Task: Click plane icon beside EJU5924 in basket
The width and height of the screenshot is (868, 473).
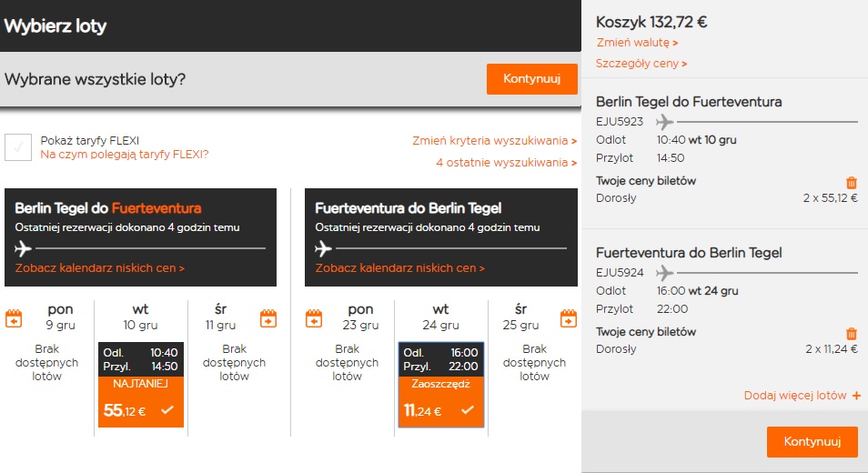Action: click(664, 272)
